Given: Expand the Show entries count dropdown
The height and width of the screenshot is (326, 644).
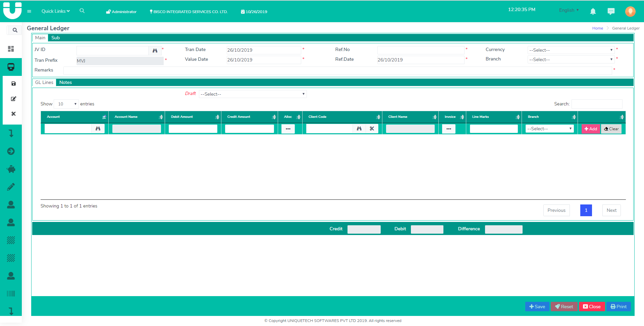Looking at the screenshot, I should [x=66, y=104].
